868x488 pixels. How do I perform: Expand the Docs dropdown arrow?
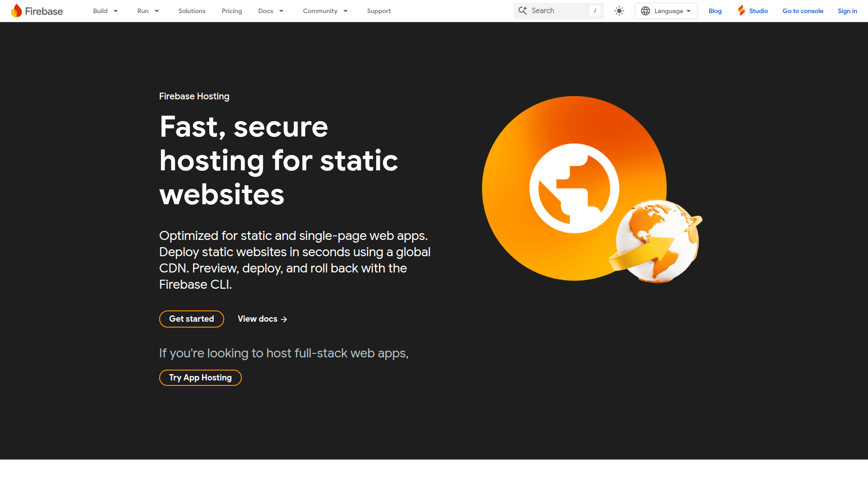tap(281, 11)
